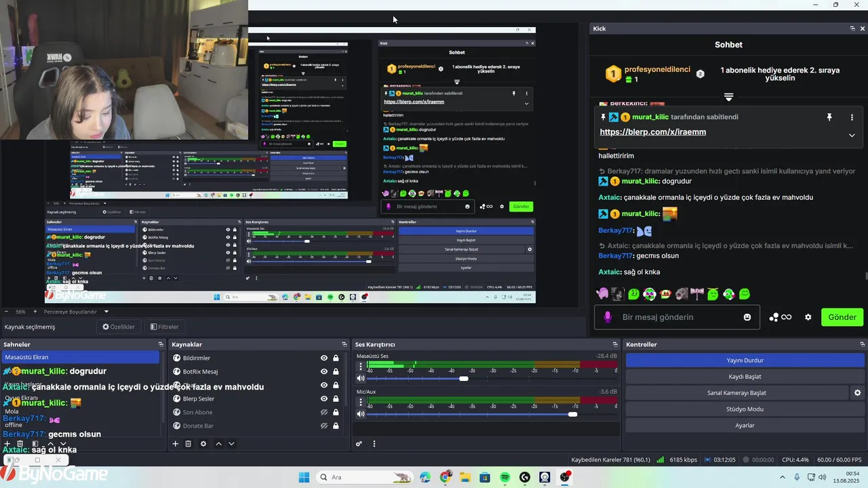868x488 pixels.
Task: Unlock the Bildirimler source
Action: click(x=336, y=358)
